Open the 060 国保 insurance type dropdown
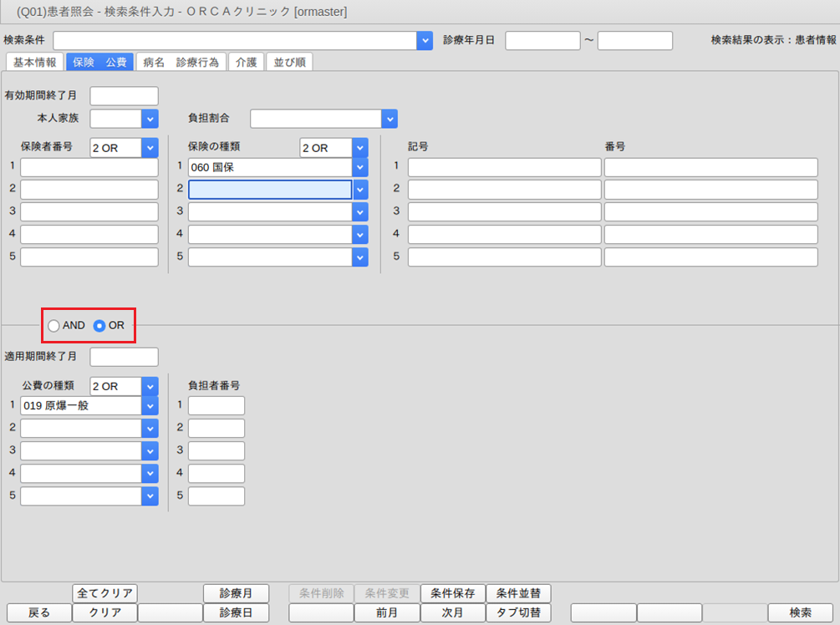The image size is (840, 625). pyautogui.click(x=360, y=167)
